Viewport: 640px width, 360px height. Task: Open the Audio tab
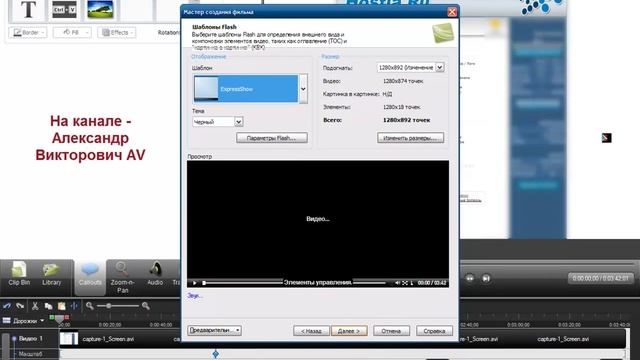(x=155, y=274)
